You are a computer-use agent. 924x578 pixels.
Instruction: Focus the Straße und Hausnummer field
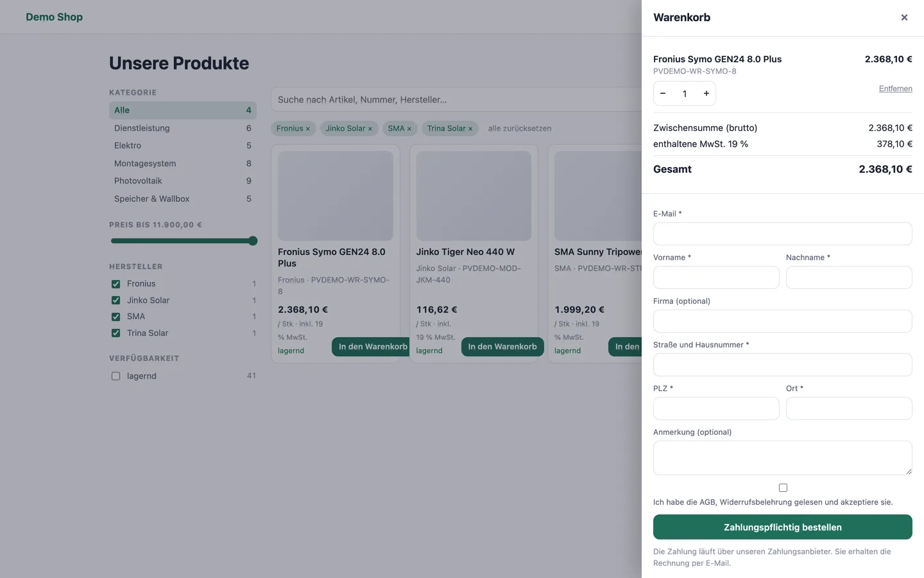[x=783, y=365]
